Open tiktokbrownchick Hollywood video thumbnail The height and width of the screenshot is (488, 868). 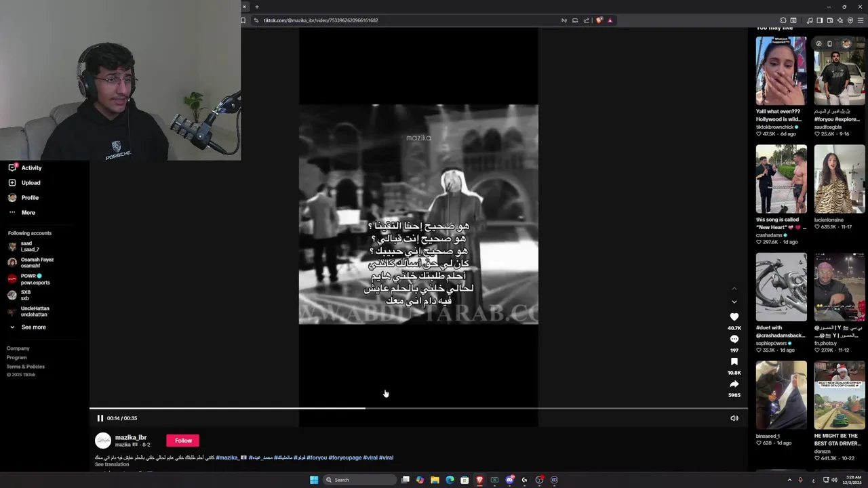(x=781, y=70)
